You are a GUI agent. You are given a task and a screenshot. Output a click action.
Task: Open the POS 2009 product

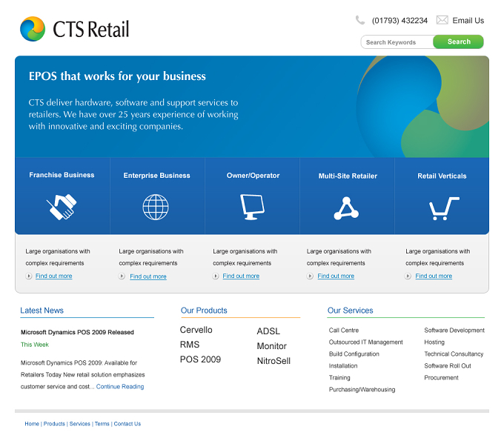[200, 359]
